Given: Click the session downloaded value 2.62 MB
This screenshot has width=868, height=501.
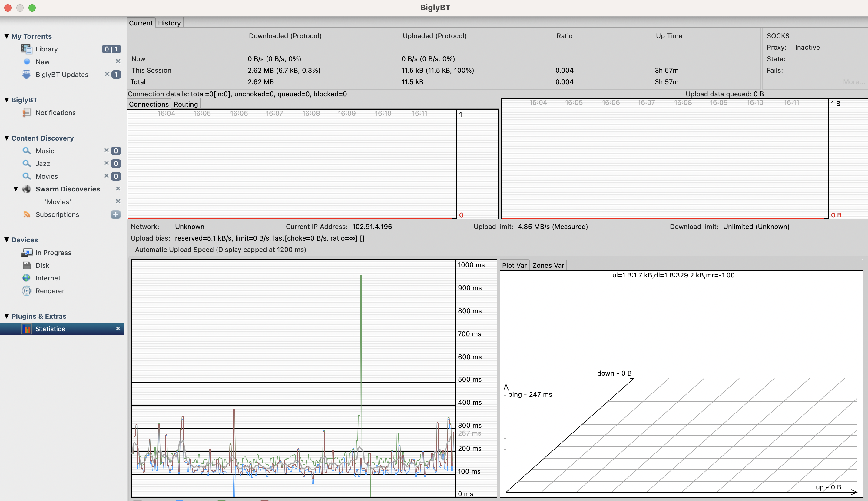Looking at the screenshot, I should point(284,71).
